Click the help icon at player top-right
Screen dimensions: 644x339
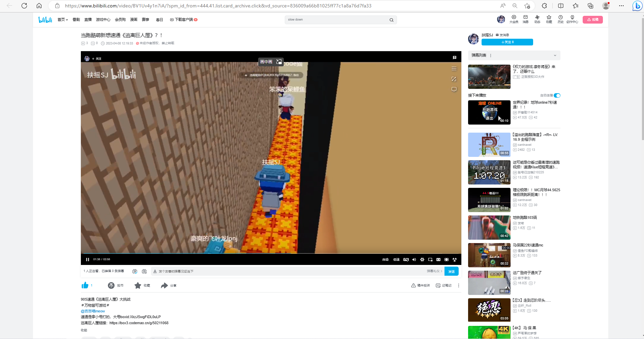tap(454, 58)
